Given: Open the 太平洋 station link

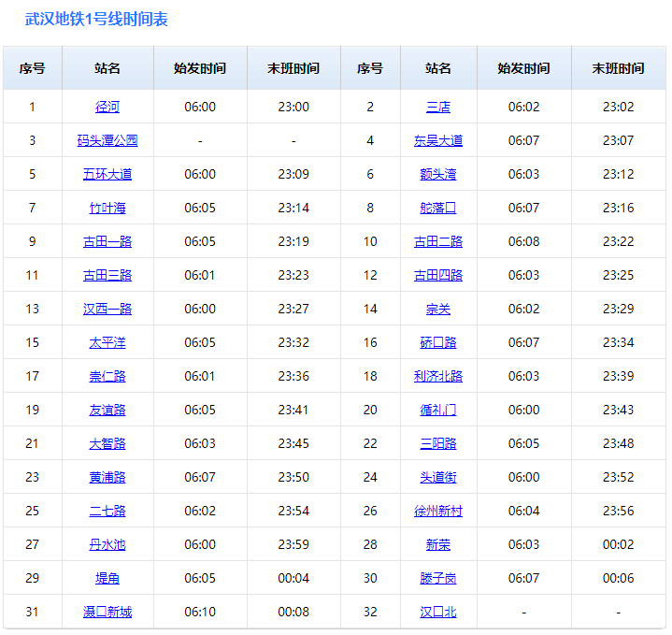Looking at the screenshot, I should point(107,342).
